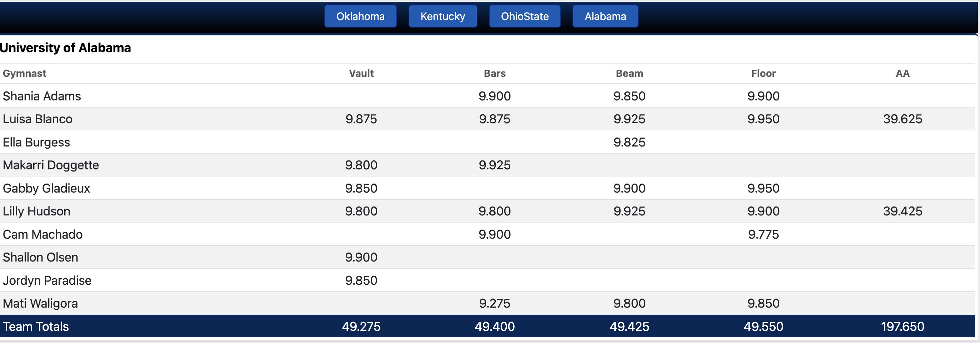Viewport: 980px width, 343px height.
Task: Select the OhioState tab button
Action: coord(525,16)
